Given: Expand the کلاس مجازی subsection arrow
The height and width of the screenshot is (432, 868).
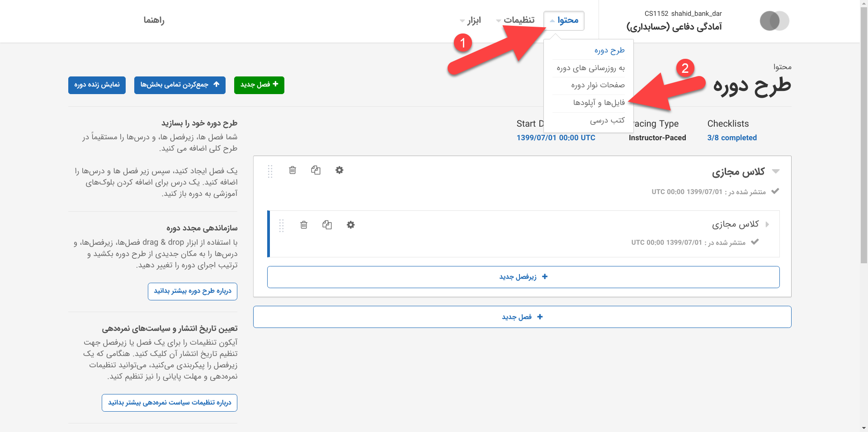Looking at the screenshot, I should (x=767, y=224).
